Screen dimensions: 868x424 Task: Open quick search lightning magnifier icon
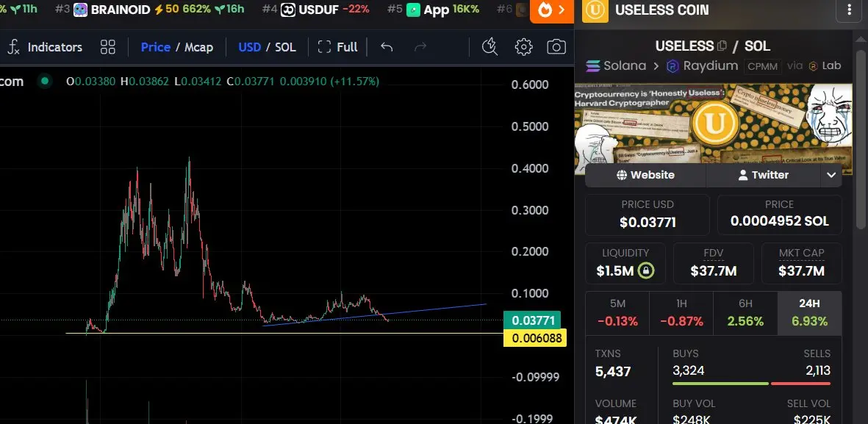click(490, 47)
